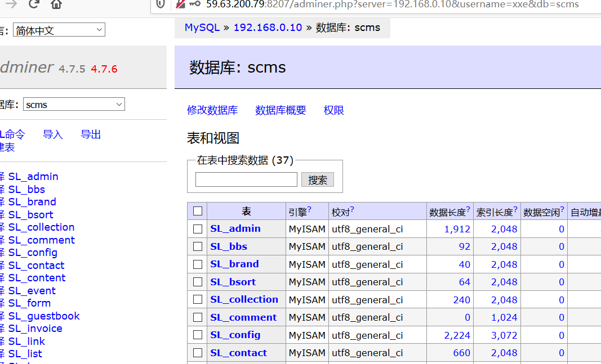Viewport: 601px width, 364px height.
Task: Click the 导出 link in sidebar
Action: [x=91, y=134]
